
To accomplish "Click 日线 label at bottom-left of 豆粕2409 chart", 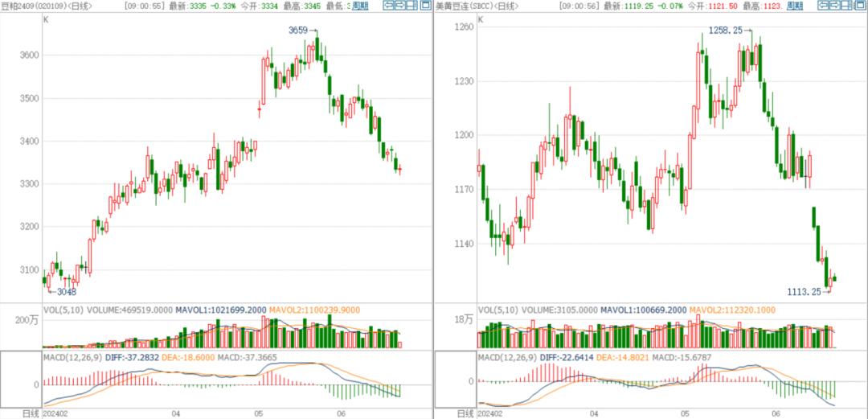I will tap(30, 413).
